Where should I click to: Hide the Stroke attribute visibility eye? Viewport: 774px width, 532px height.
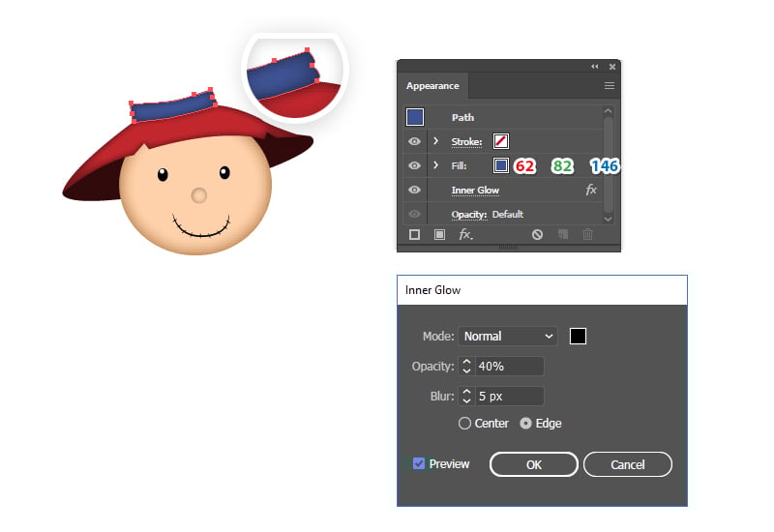coord(414,141)
